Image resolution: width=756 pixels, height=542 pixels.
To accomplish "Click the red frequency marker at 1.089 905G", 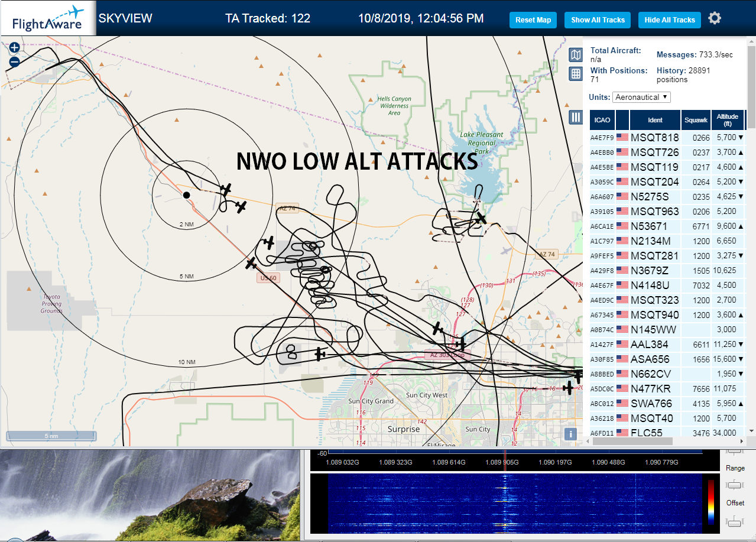I will tap(505, 461).
